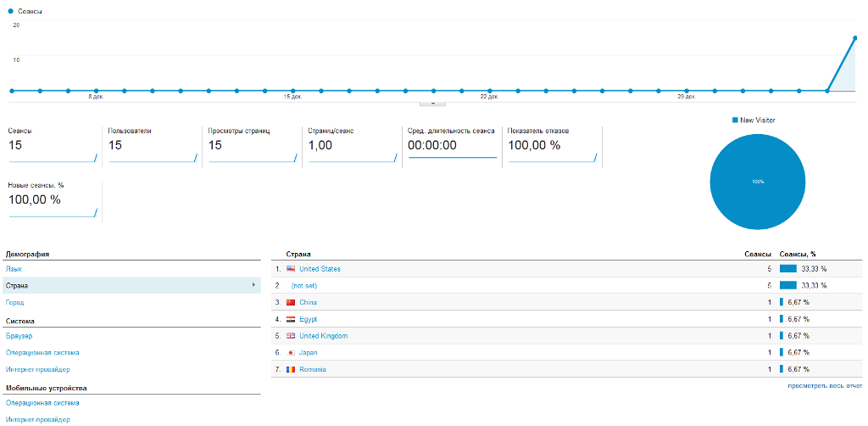This screenshot has width=868, height=426.
Task: Click the Показатель отказов metric tile
Action: click(552, 145)
